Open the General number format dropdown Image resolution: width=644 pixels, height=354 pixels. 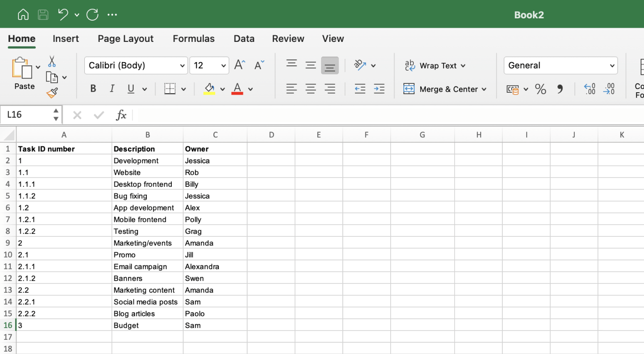pos(560,65)
